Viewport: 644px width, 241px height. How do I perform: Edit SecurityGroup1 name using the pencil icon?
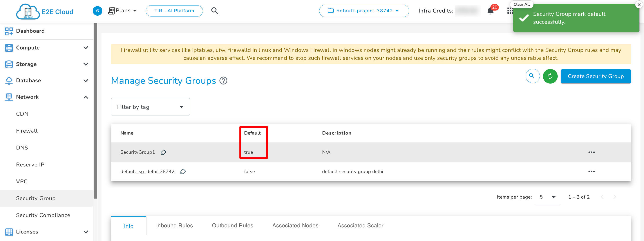(x=163, y=152)
